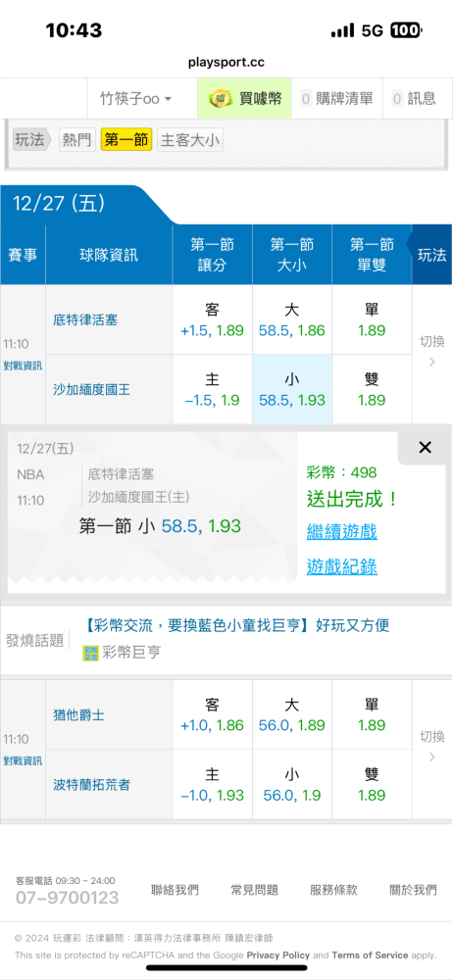This screenshot has height=980, width=453.
Task: Pick 主 −1.5, 1.9 for Kings game
Action: [212, 389]
